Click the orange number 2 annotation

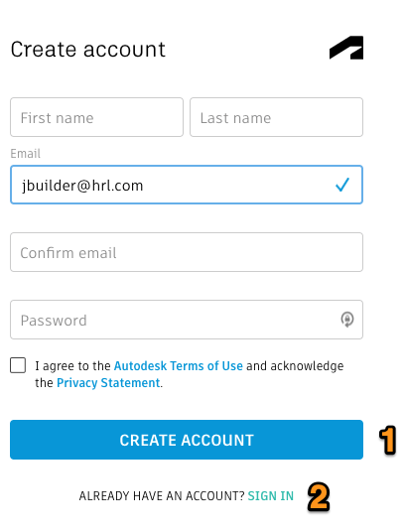319,496
